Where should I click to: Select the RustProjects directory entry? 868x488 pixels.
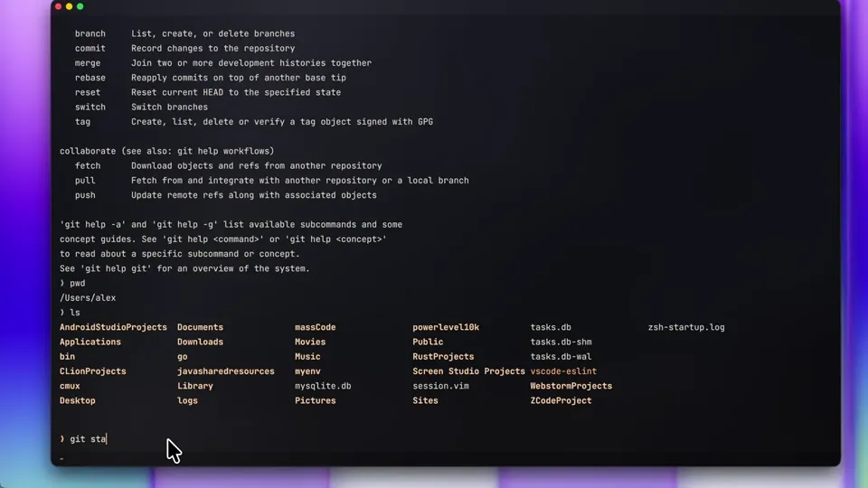(x=443, y=356)
